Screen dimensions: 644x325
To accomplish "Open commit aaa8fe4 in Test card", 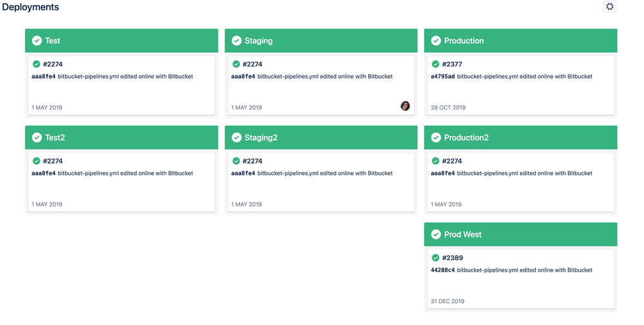I will point(44,77).
